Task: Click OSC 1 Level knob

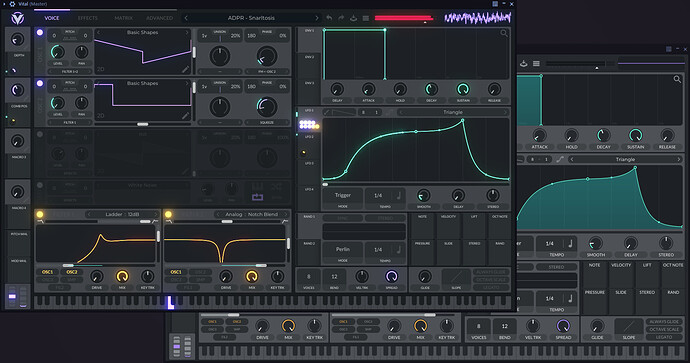Action: [58, 52]
